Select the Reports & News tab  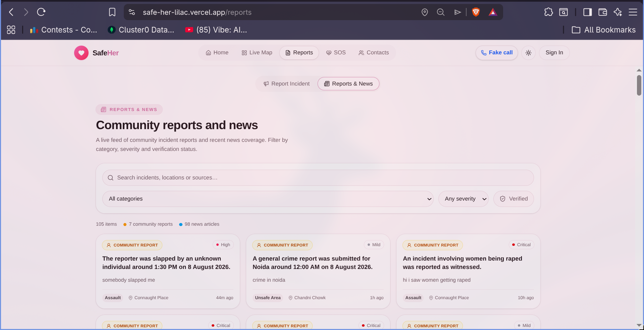click(348, 84)
